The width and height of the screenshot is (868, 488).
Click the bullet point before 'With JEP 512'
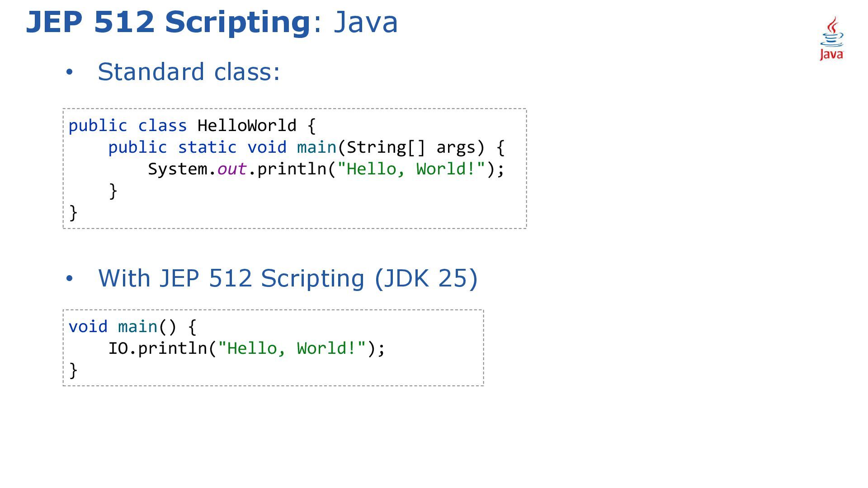tap(69, 279)
